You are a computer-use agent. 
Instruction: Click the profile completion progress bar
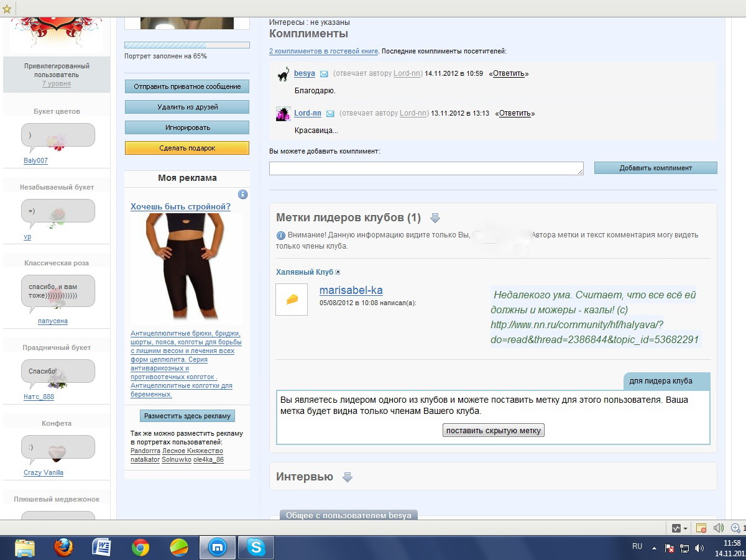[x=187, y=45]
